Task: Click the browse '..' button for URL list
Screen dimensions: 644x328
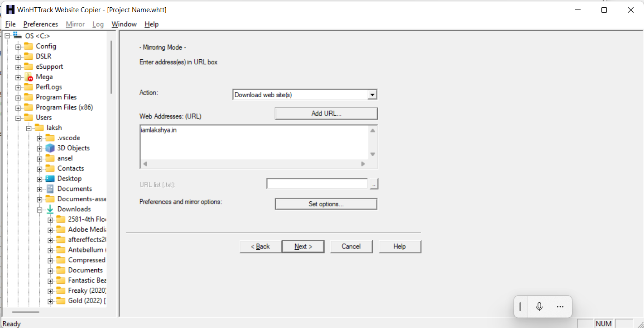Action: [x=374, y=184]
